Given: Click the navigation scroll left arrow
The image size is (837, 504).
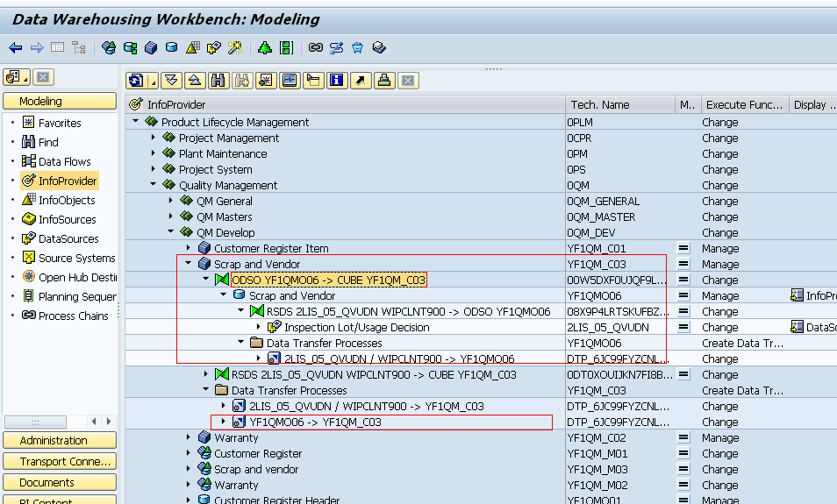Looking at the screenshot, I should pos(94,422).
